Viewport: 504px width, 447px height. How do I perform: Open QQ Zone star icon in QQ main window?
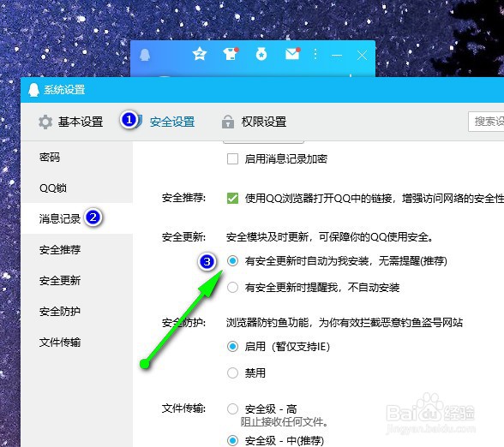click(200, 54)
